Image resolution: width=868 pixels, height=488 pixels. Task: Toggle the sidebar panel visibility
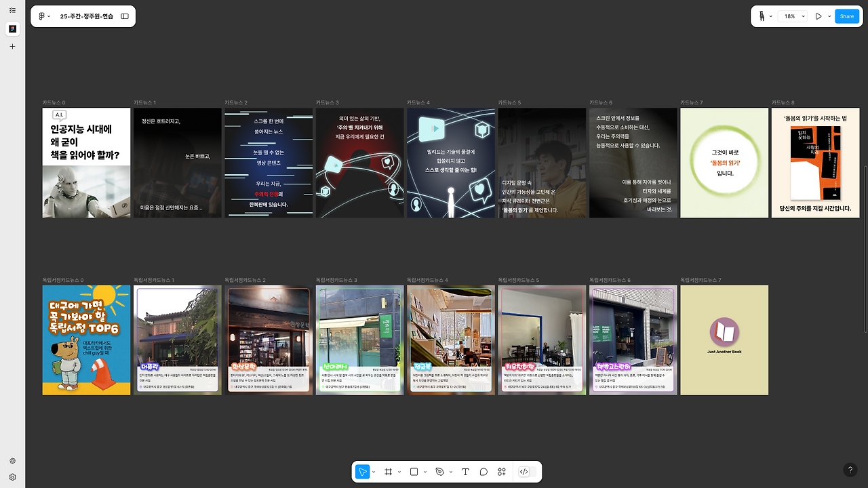tap(125, 16)
